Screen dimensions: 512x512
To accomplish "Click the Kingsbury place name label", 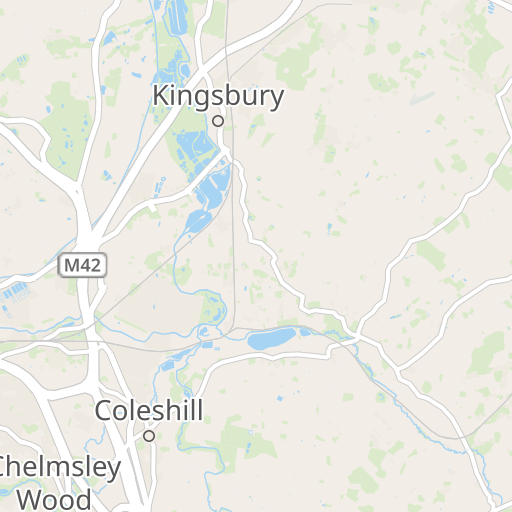I will (x=218, y=96).
